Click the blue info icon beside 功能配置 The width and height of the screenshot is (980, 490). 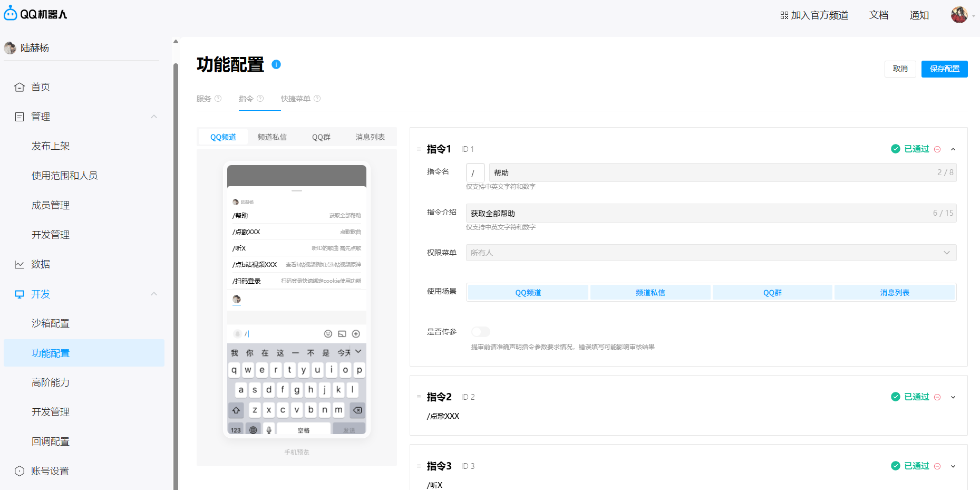pos(276,64)
